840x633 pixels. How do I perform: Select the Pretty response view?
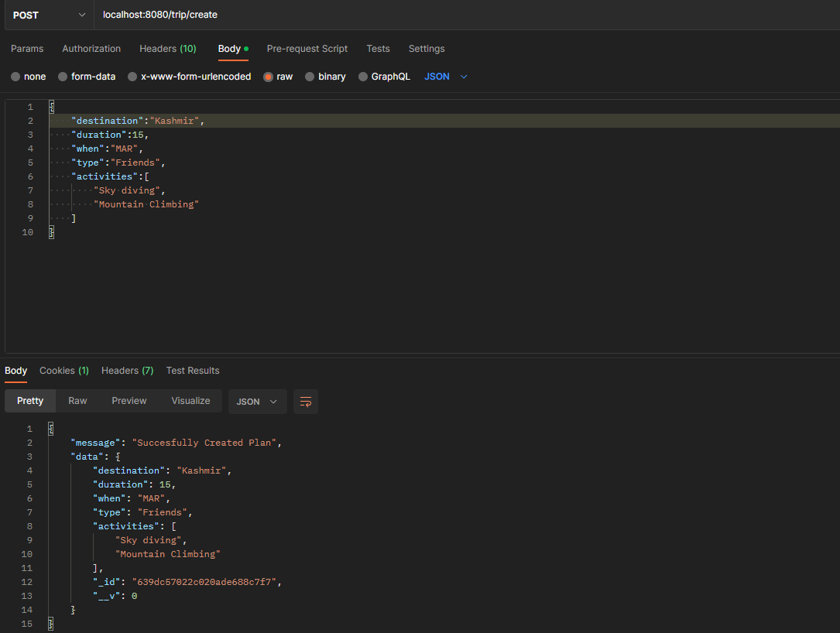pyautogui.click(x=30, y=401)
